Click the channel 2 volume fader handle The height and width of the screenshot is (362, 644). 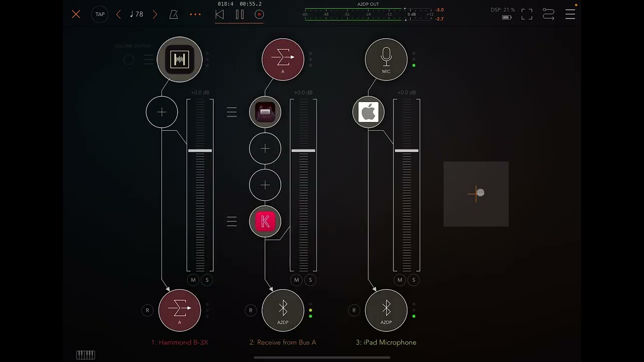click(x=303, y=150)
